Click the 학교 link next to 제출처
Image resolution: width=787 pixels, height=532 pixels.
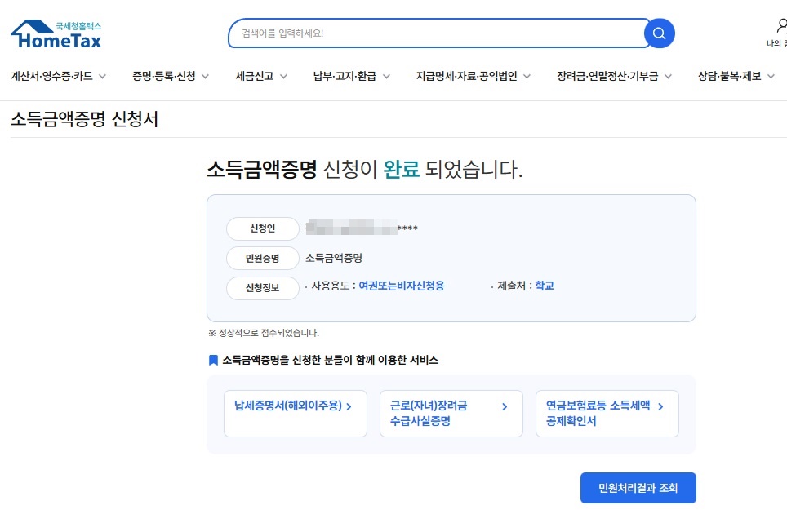(x=545, y=286)
